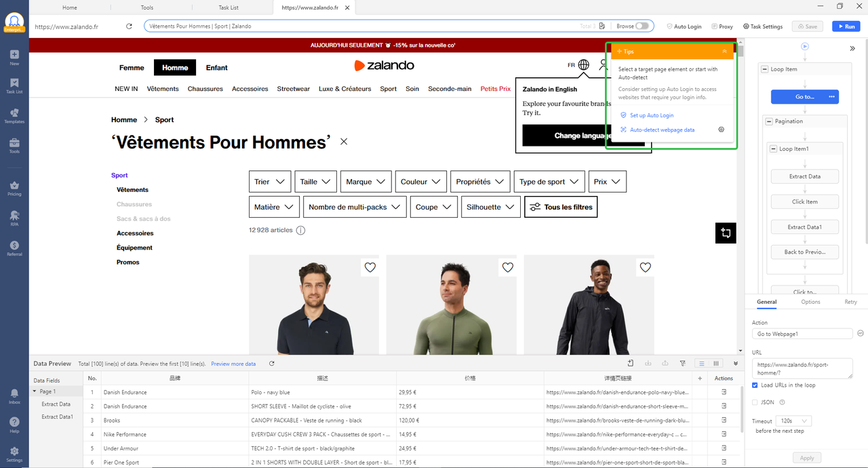The image size is (868, 468).
Task: Open action menu for Danish Endurance polo row
Action: 724,392
